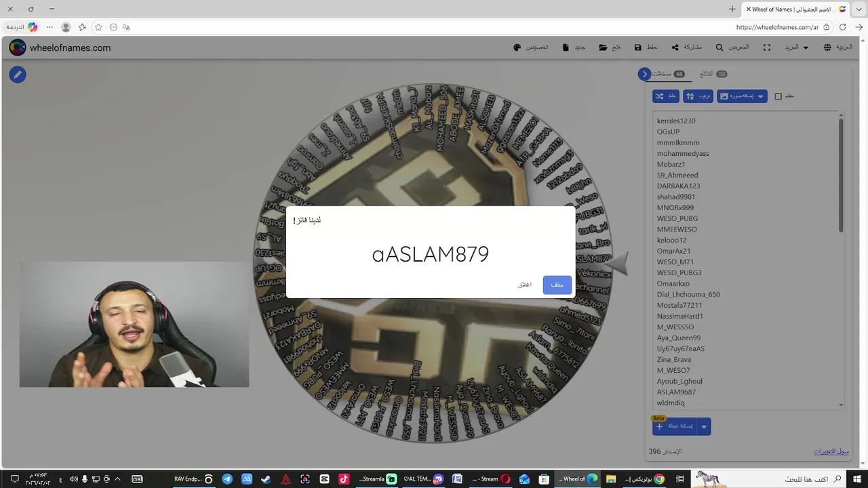Open Steam from the taskbar
The image size is (868, 488).
(266, 479)
